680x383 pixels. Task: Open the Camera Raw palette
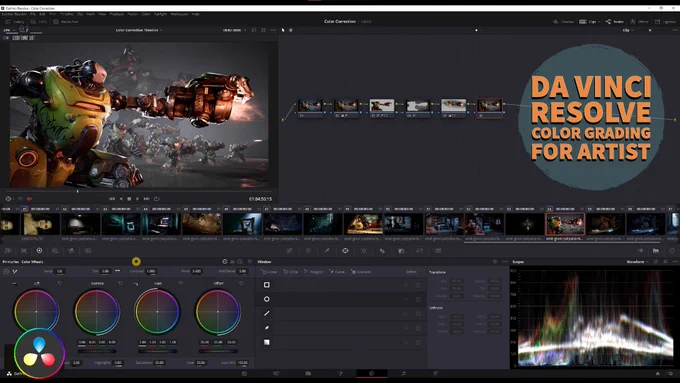coord(8,251)
